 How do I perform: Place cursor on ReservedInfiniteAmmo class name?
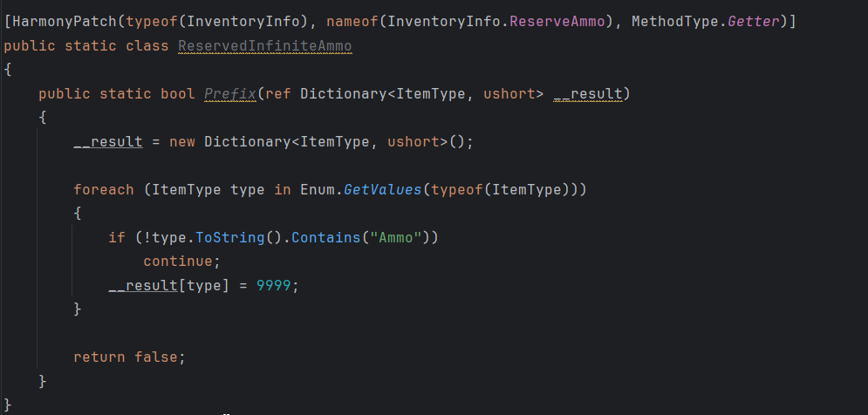point(264,46)
